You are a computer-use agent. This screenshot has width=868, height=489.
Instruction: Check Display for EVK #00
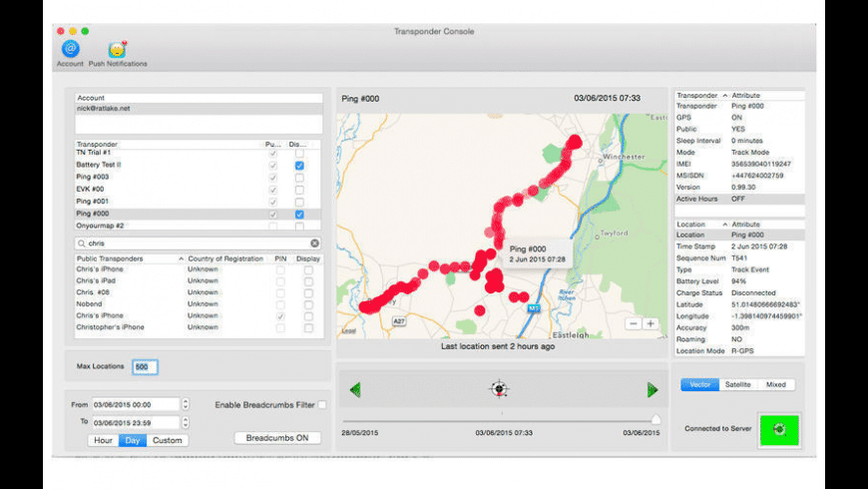coord(299,190)
